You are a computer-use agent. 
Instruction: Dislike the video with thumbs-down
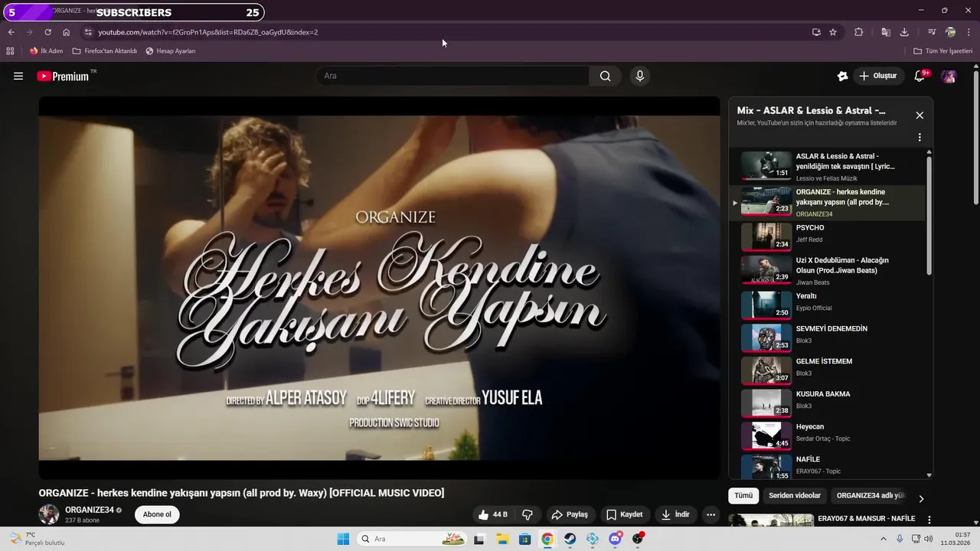[528, 514]
